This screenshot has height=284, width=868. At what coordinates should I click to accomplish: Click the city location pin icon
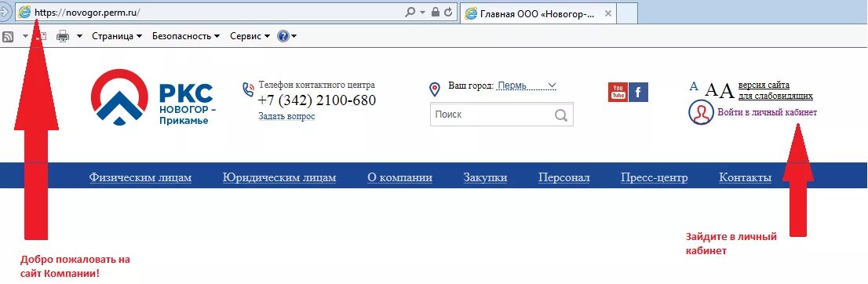[x=435, y=89]
